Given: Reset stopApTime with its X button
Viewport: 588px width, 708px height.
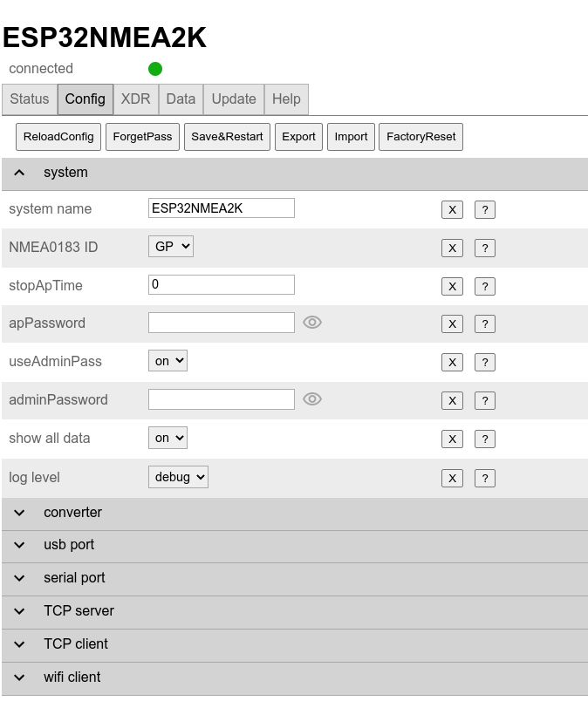Looking at the screenshot, I should (x=452, y=286).
